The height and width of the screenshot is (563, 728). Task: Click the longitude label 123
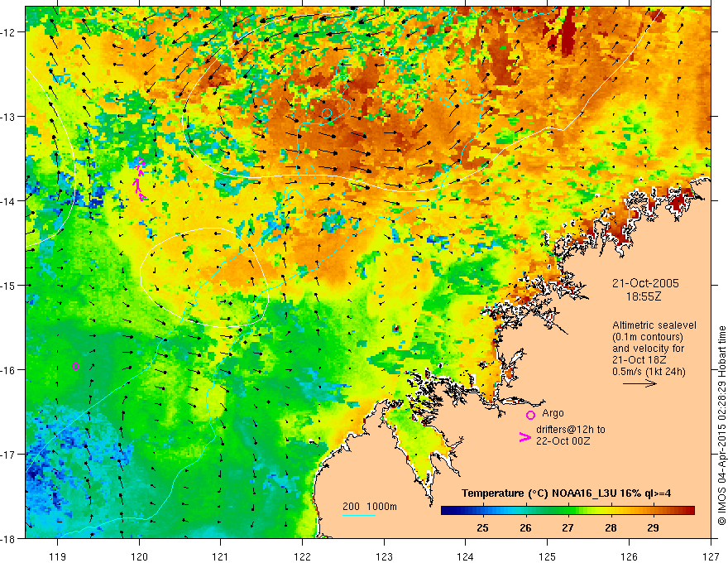(x=384, y=556)
